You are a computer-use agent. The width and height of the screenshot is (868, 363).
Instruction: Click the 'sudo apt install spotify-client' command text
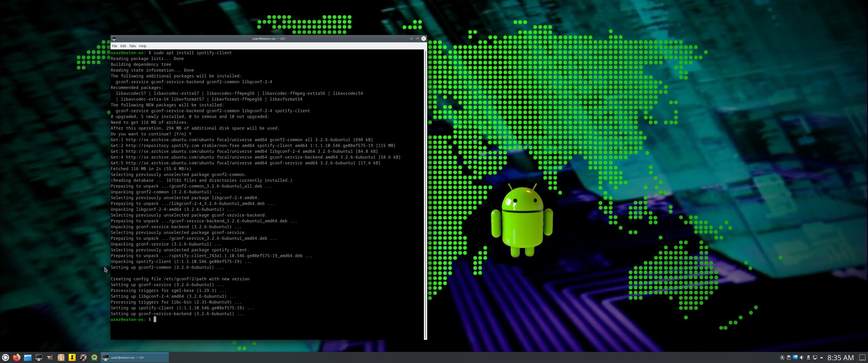193,52
